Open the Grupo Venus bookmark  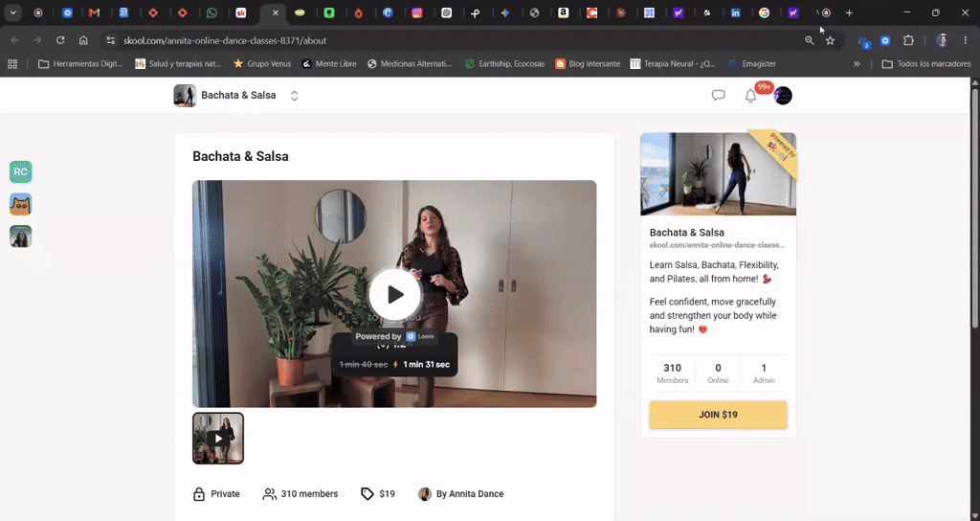[x=262, y=64]
